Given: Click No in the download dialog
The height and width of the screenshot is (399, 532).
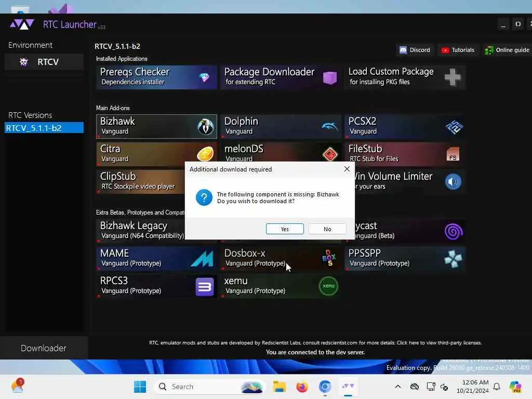Looking at the screenshot, I should coord(327,229).
